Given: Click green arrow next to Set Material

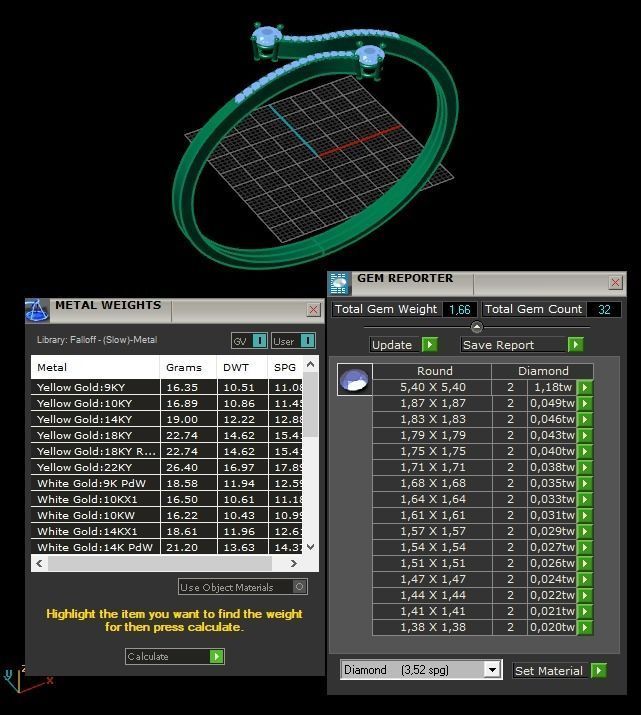Looking at the screenshot, I should 599,671.
